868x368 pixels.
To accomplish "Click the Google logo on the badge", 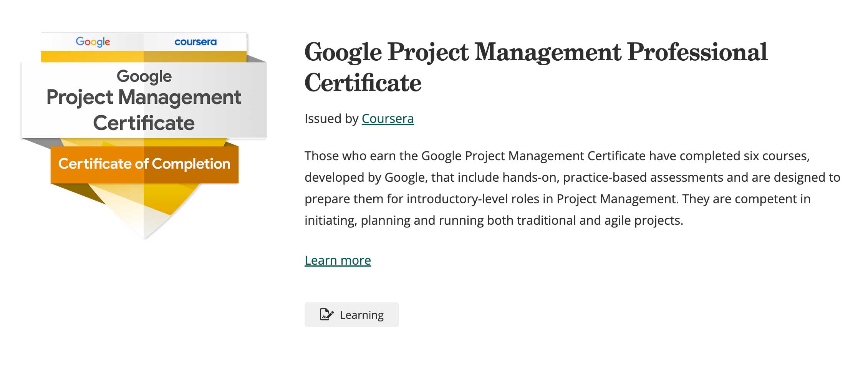I will [93, 41].
